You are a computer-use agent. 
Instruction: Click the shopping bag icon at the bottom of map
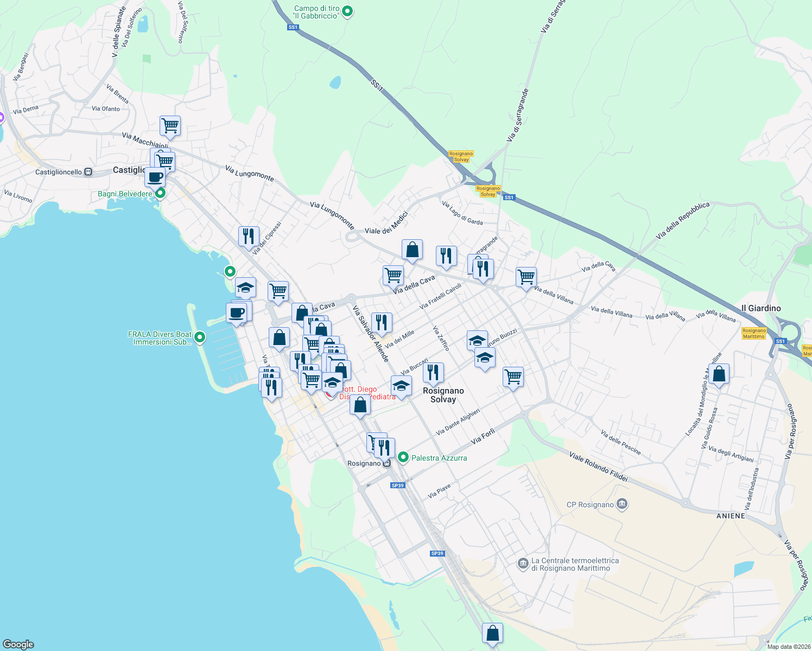click(492, 633)
